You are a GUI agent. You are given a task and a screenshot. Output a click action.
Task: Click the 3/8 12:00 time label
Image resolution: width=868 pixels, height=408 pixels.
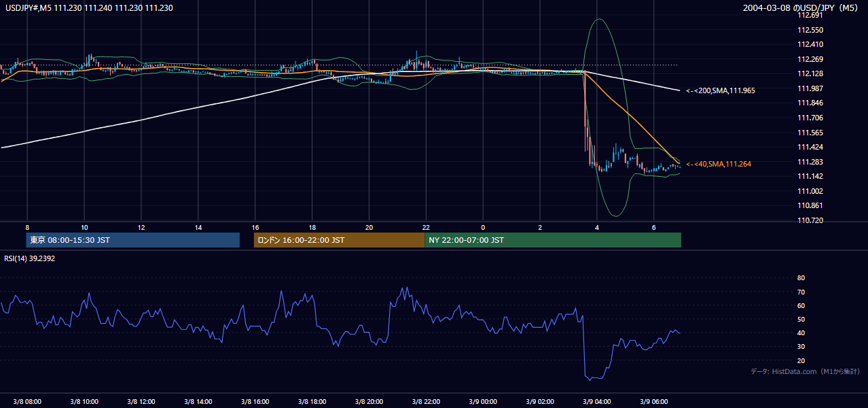coord(141,402)
